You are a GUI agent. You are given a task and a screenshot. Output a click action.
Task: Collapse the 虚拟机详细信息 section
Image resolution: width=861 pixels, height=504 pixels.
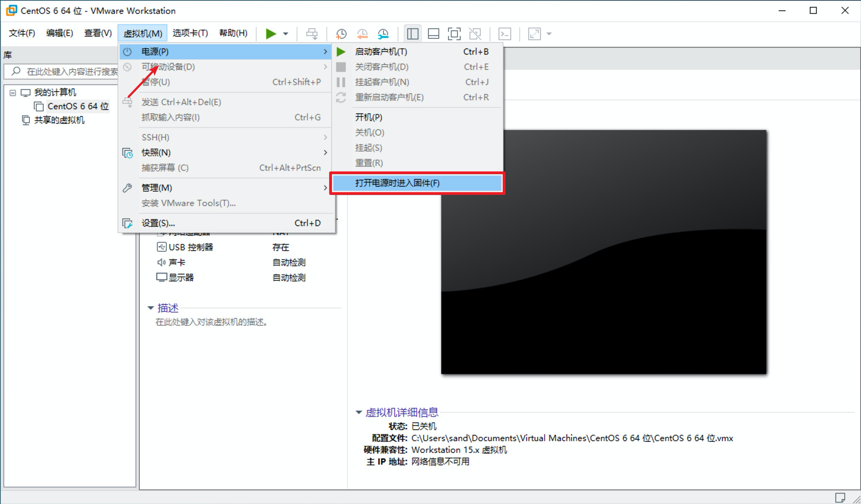tap(359, 412)
